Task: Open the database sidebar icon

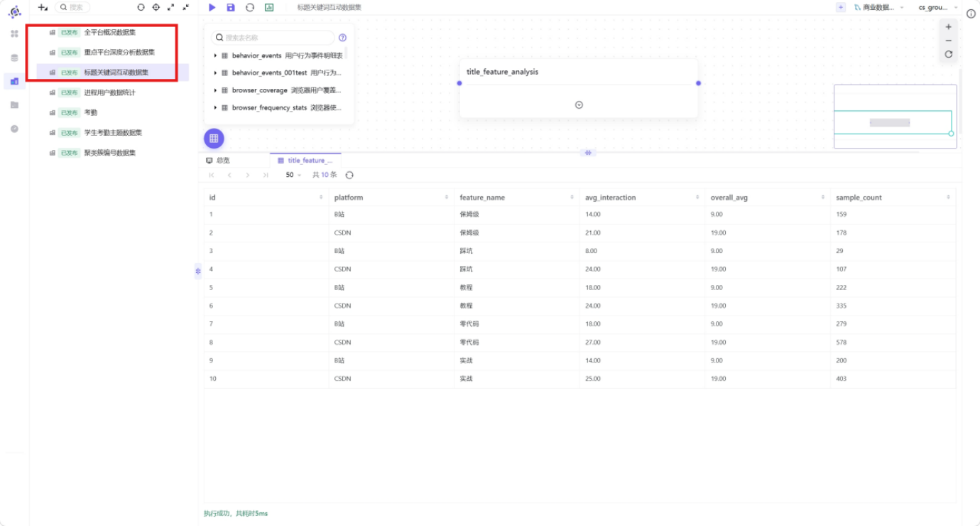Action: [14, 58]
